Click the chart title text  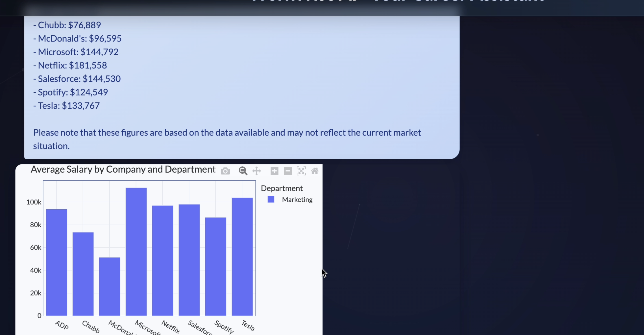(123, 169)
